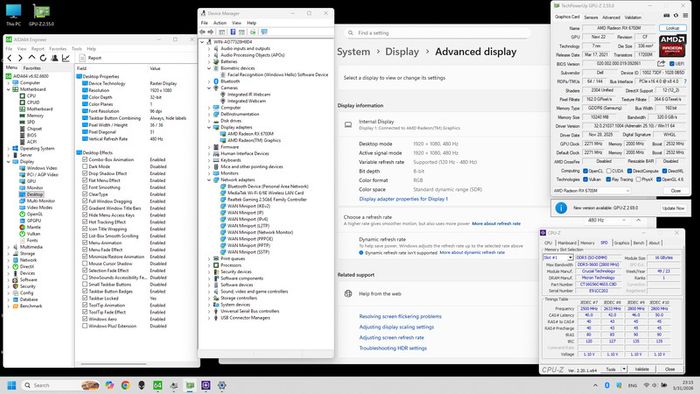This screenshot has height=394, width=700.
Task: Toggle Windows Plus! Extension checkbox
Action: point(85,326)
